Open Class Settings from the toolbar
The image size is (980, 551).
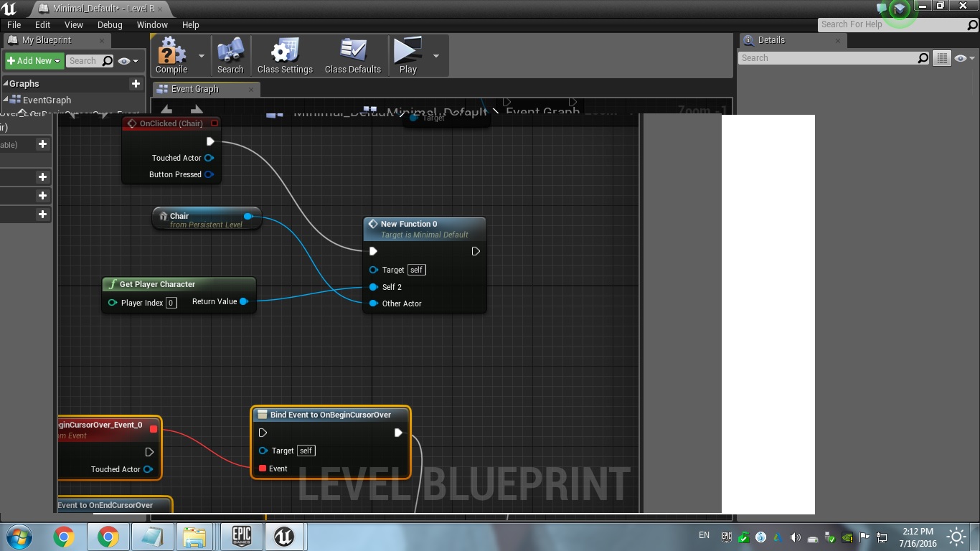click(x=285, y=56)
